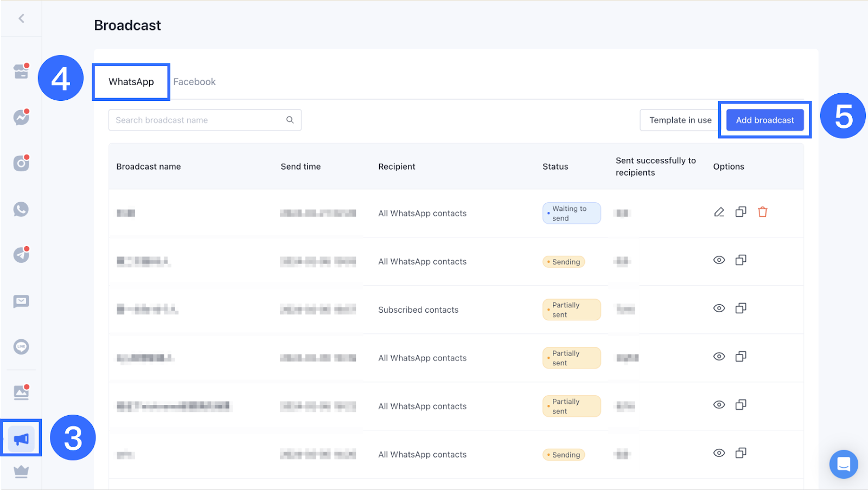This screenshot has height=490, width=868.
Task: Open the LINE channel in the sidebar
Action: pos(21,347)
